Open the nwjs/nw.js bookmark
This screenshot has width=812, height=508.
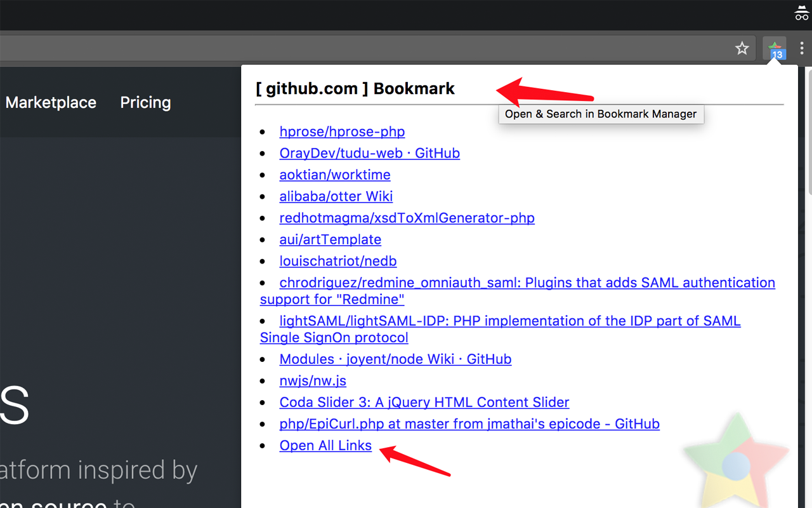312,380
